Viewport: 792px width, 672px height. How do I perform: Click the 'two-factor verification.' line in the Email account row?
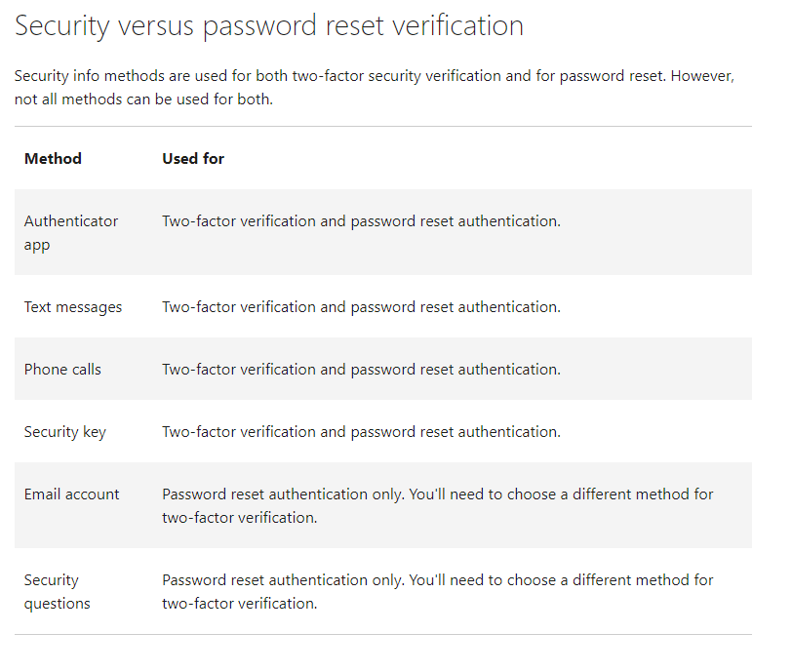pyautogui.click(x=239, y=517)
